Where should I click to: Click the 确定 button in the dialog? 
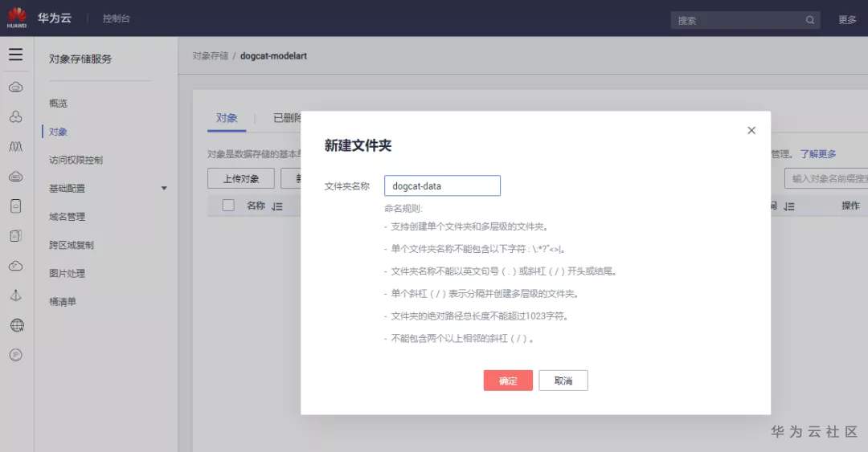(x=508, y=381)
